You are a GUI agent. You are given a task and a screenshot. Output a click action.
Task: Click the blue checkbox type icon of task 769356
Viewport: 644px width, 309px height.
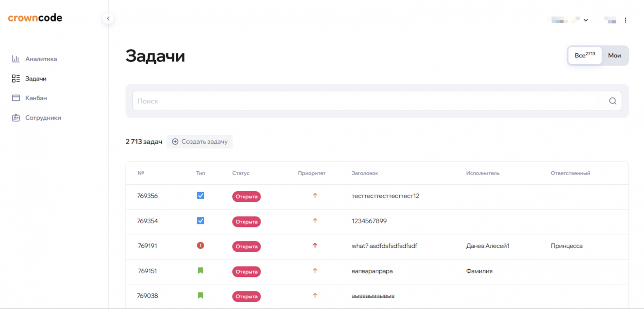point(201,196)
